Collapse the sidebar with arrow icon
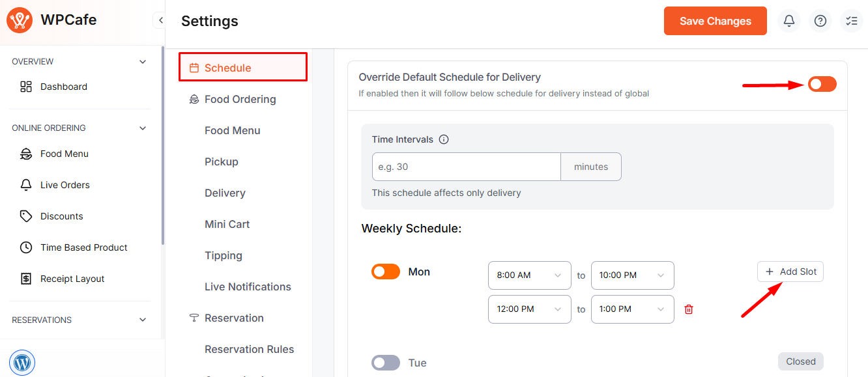The width and height of the screenshot is (868, 377). pyautogui.click(x=160, y=20)
